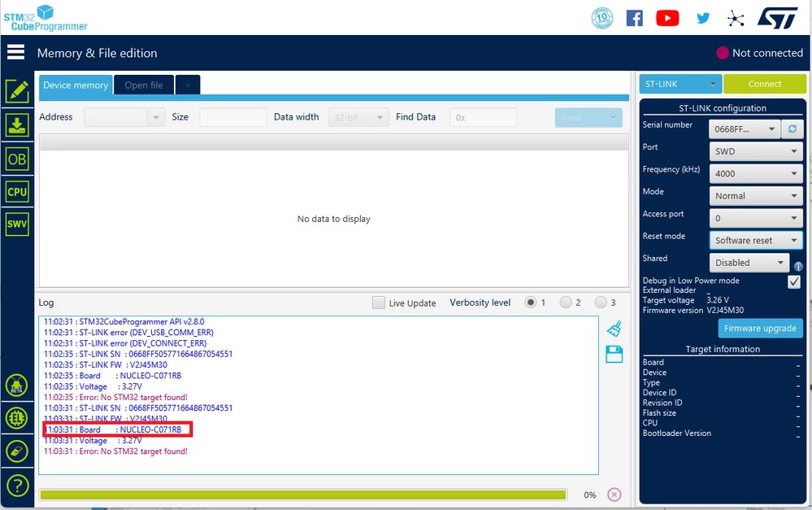The width and height of the screenshot is (812, 510).
Task: Click the 'Flash size' label in Target information
Action: (659, 413)
